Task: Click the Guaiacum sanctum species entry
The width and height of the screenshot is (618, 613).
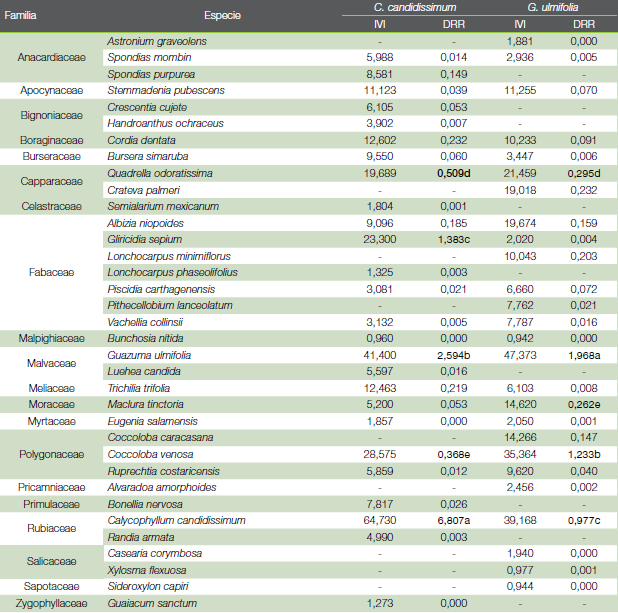Action: tap(148, 603)
